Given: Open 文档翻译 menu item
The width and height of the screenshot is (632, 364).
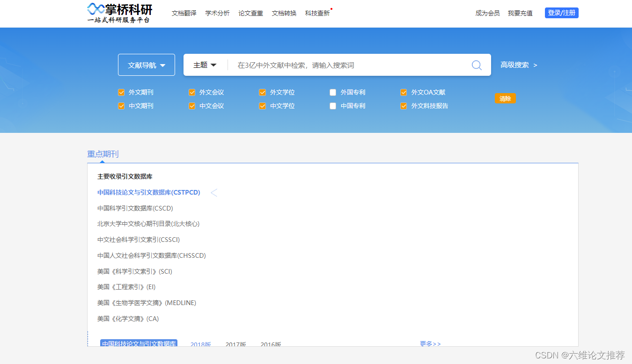Looking at the screenshot, I should (x=184, y=13).
